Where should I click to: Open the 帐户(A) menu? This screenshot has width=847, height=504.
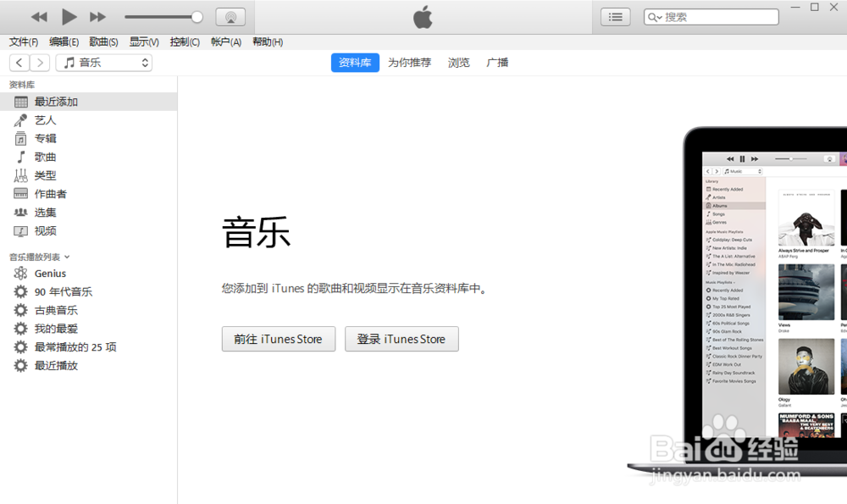(x=226, y=42)
